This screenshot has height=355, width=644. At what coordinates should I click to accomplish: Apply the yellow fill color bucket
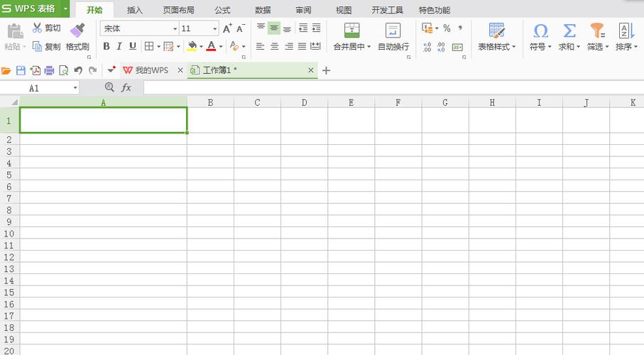[x=192, y=46]
